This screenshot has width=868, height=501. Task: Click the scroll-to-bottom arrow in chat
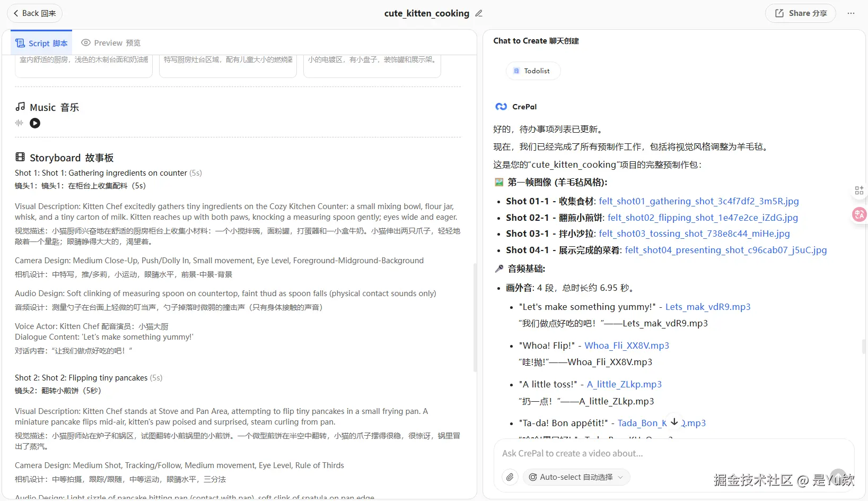pyautogui.click(x=674, y=421)
